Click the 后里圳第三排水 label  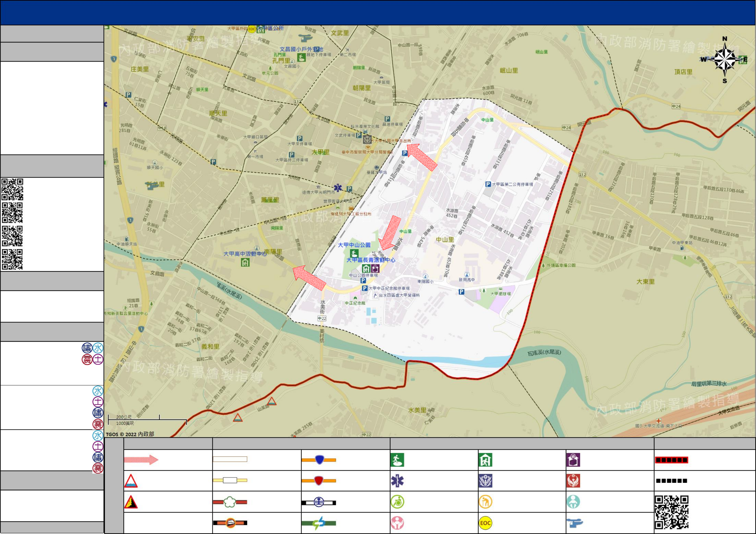pos(709,384)
